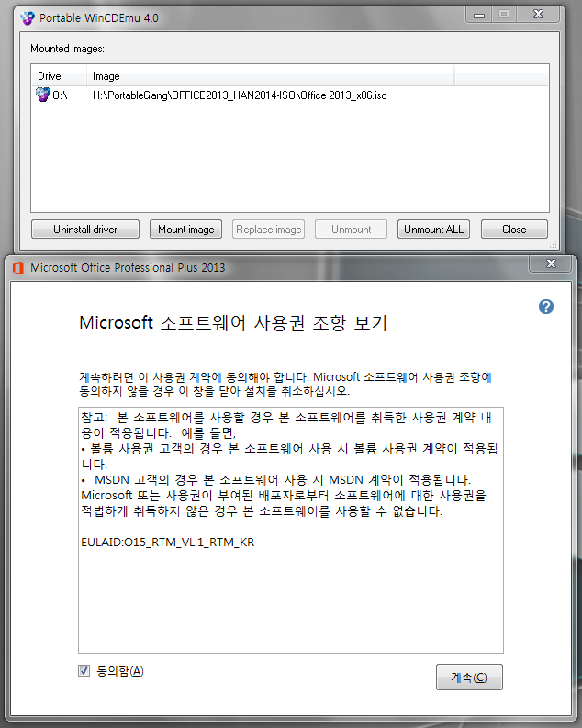The width and height of the screenshot is (582, 728).
Task: Click the EULAID:O15_RTM_VL.1_RTM_KR text
Action: [x=168, y=543]
